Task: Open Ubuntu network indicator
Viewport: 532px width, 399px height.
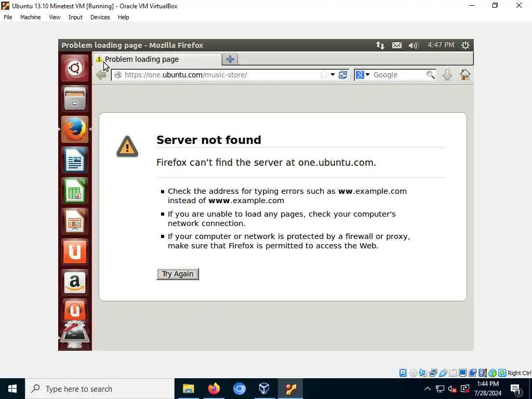Action: point(380,45)
